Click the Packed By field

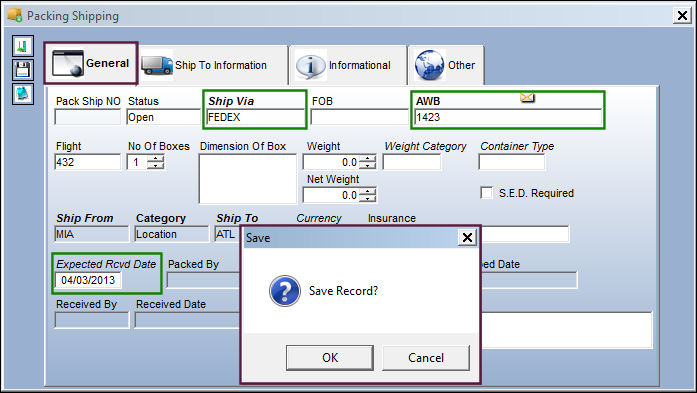coord(203,280)
